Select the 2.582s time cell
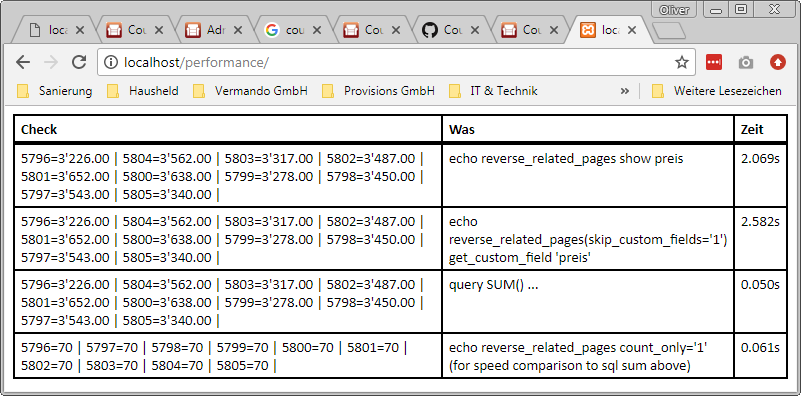 click(x=761, y=239)
